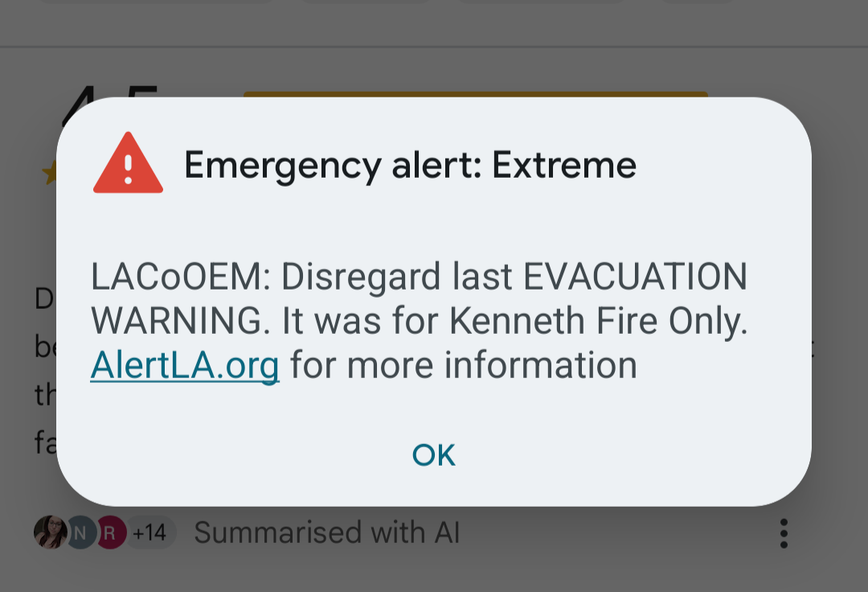
Task: Tap the yellow rating bar behind dialog
Action: coord(476,94)
